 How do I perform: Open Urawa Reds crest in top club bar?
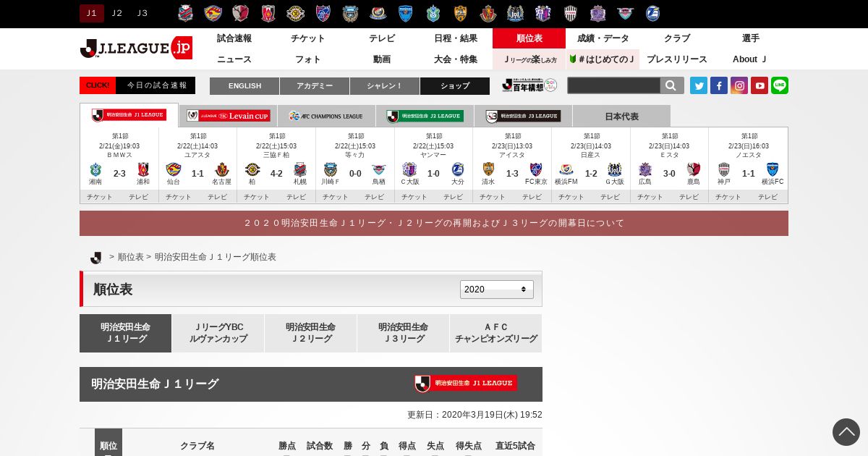click(268, 13)
